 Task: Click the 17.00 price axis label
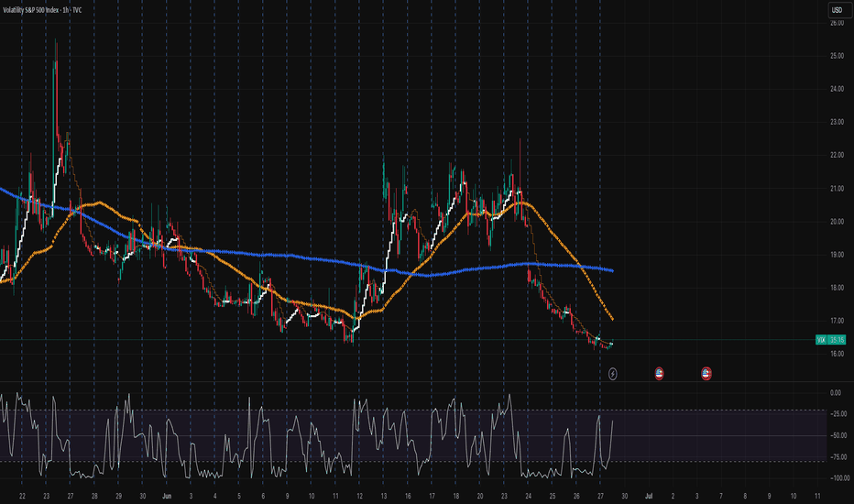tap(837, 321)
